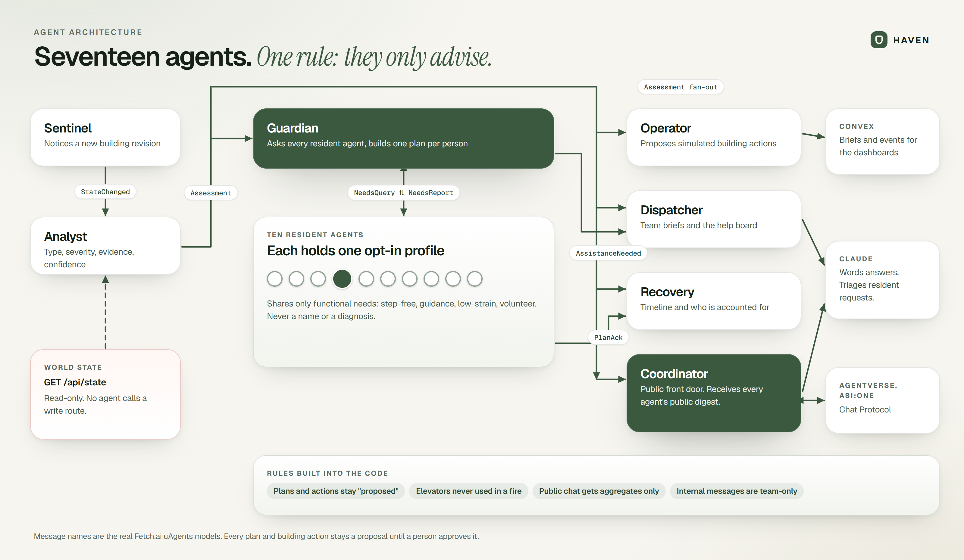Click the AssistanceNeeded message label
Image resolution: width=964 pixels, height=560 pixels.
pos(608,253)
